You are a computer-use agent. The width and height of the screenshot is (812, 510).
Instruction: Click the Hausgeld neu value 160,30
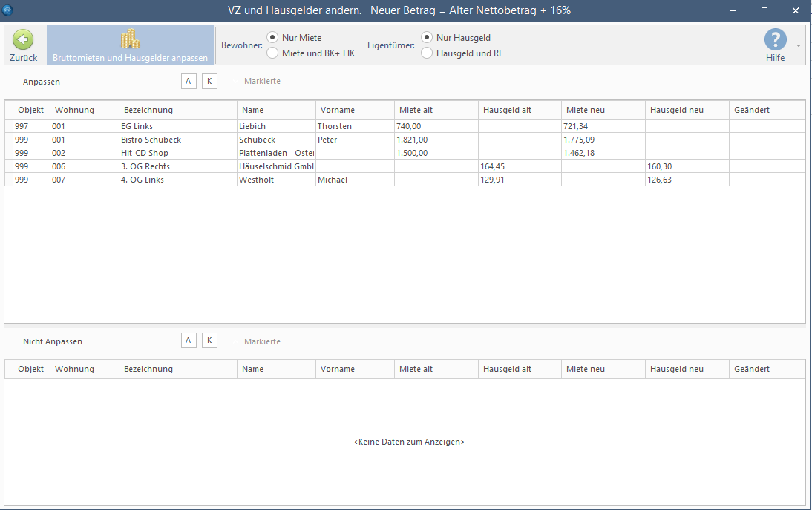click(x=660, y=166)
